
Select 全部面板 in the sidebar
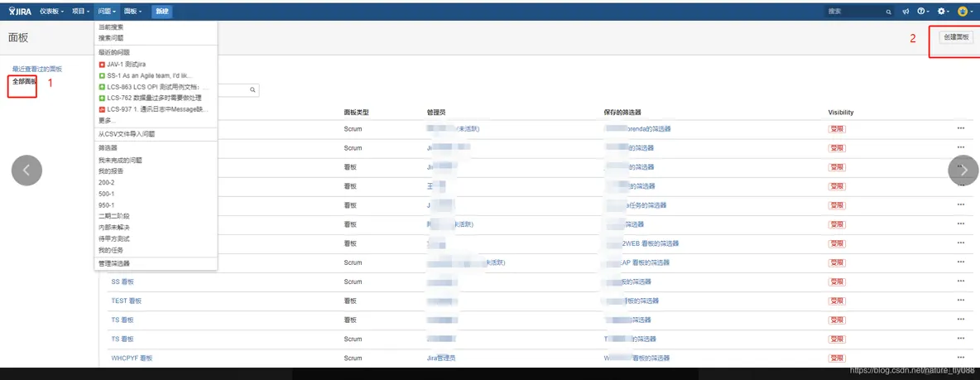(x=24, y=81)
